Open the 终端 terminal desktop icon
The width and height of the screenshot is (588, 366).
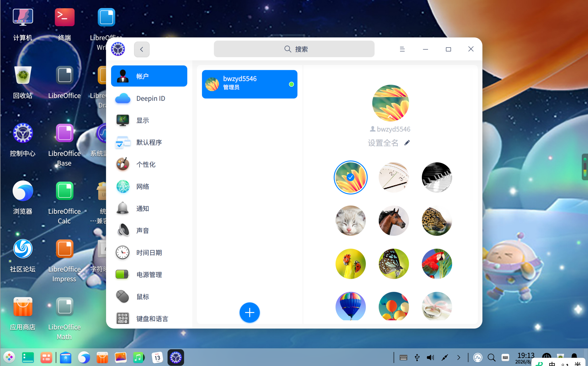coord(65,25)
